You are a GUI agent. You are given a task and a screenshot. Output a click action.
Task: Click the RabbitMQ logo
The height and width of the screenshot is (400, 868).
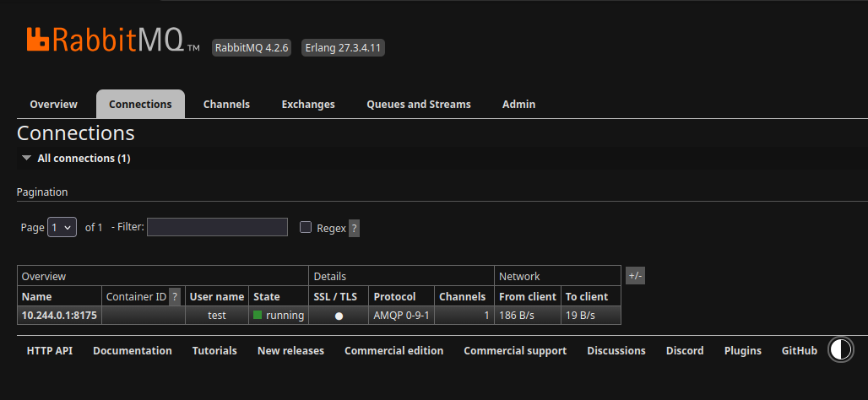pos(113,40)
